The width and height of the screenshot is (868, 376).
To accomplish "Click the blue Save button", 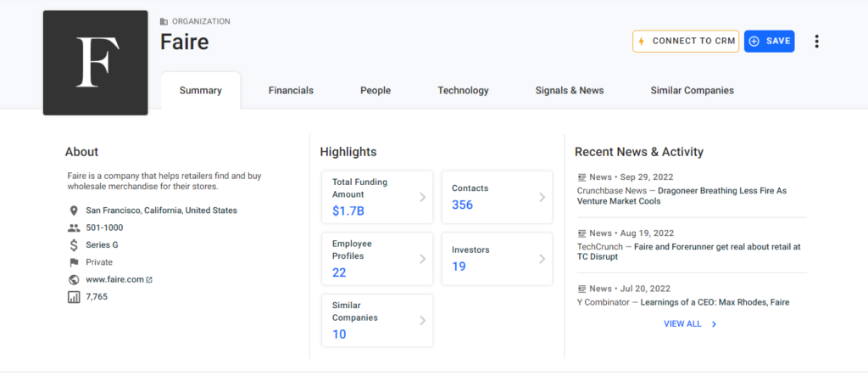I will [770, 42].
